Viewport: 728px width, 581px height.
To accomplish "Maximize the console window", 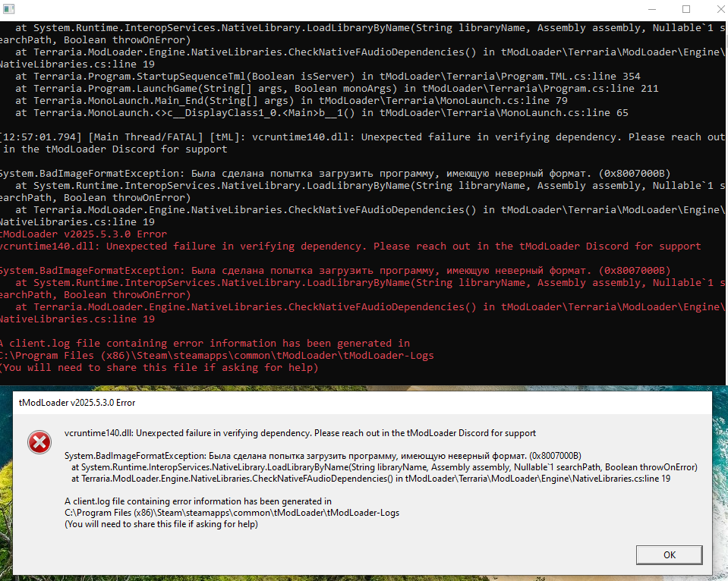I will pos(686,9).
